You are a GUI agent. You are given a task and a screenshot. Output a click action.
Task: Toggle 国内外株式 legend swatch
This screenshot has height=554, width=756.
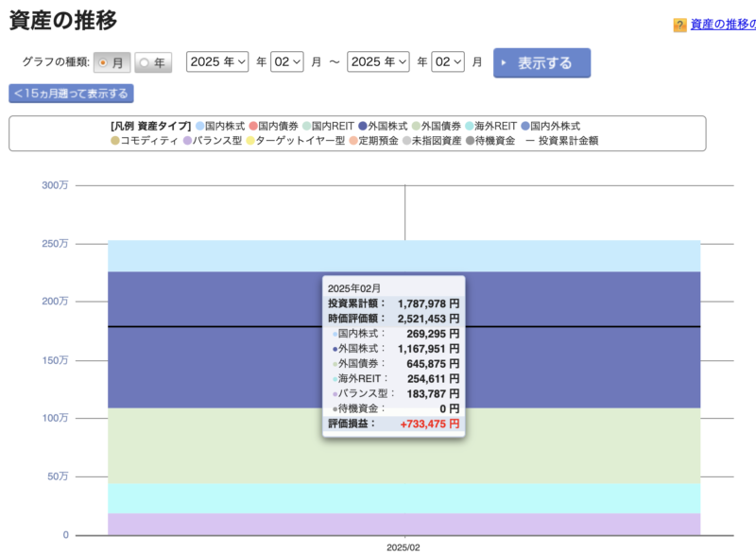click(x=525, y=127)
